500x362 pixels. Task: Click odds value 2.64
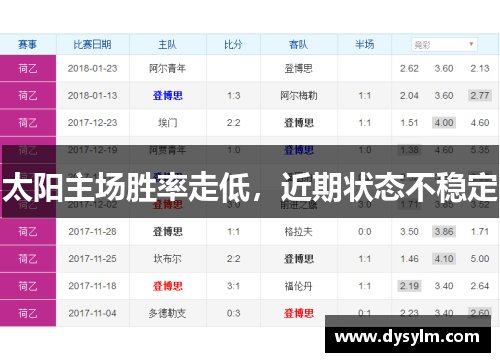480,286
